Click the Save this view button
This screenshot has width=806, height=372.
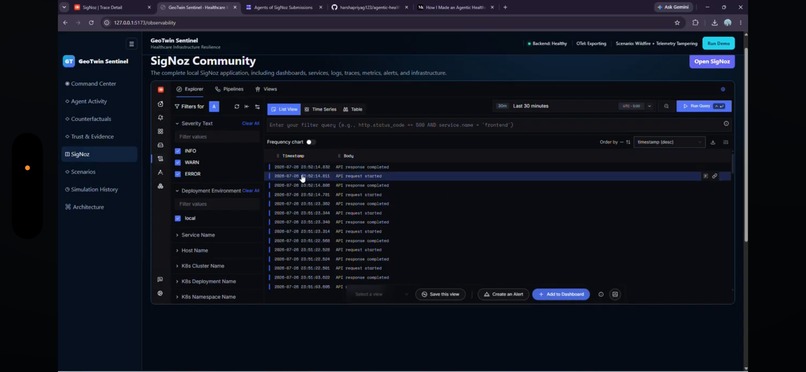pos(440,294)
